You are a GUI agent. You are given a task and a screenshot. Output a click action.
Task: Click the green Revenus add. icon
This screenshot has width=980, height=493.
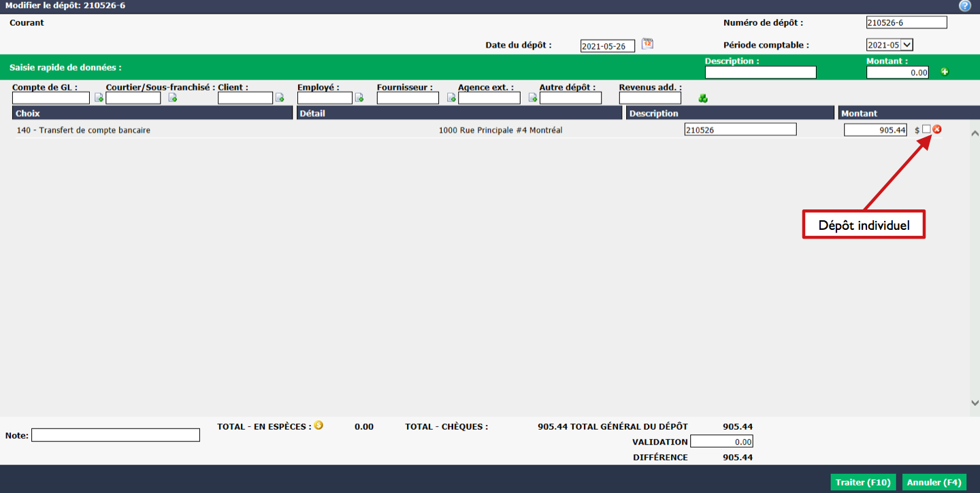click(x=703, y=99)
